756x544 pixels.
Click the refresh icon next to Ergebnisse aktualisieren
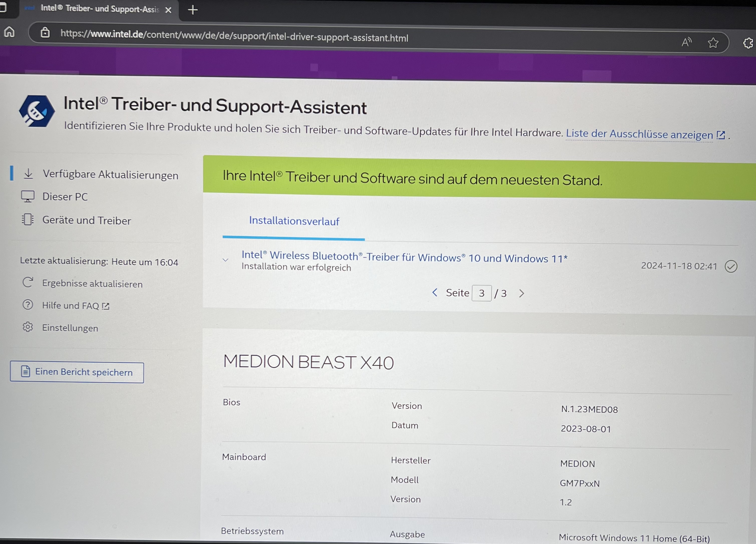click(x=28, y=282)
